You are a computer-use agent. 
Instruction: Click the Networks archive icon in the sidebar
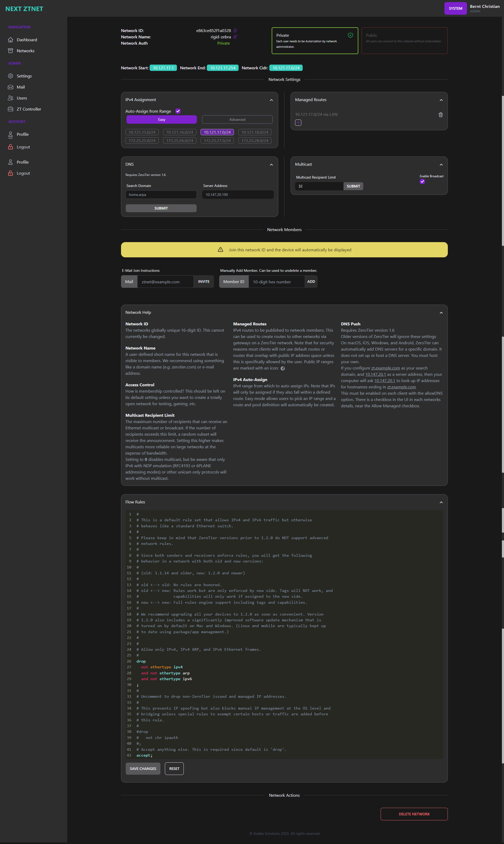[10, 51]
